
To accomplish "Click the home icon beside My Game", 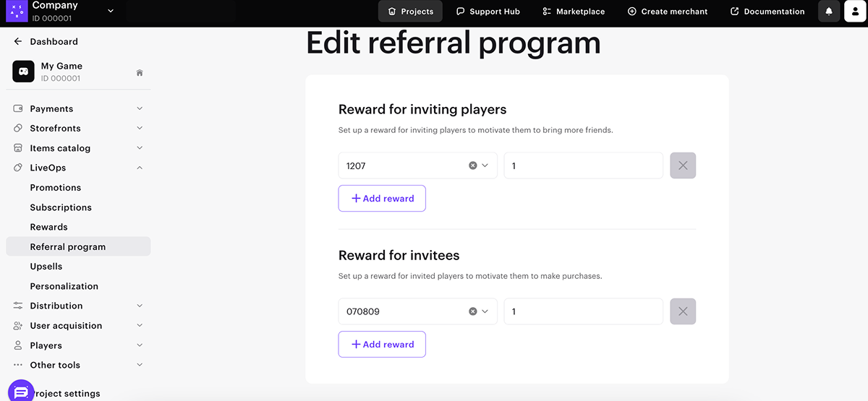I will coord(140,72).
